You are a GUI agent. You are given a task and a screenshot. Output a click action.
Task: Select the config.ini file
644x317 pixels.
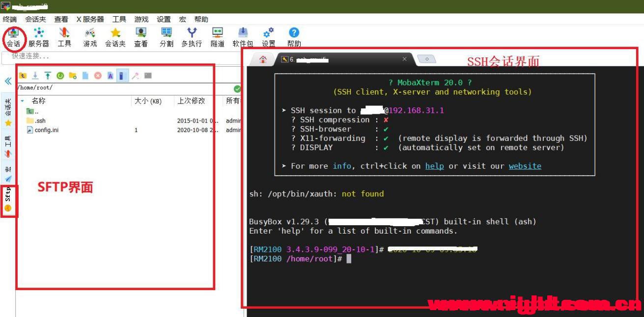pyautogui.click(x=46, y=130)
